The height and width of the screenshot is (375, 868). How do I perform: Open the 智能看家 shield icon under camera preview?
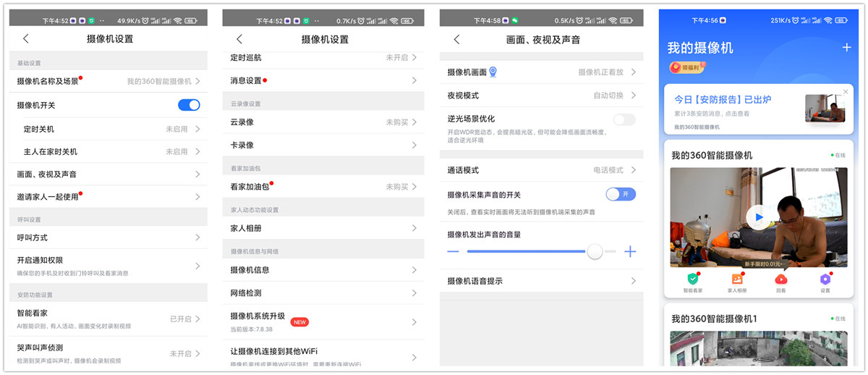[693, 279]
